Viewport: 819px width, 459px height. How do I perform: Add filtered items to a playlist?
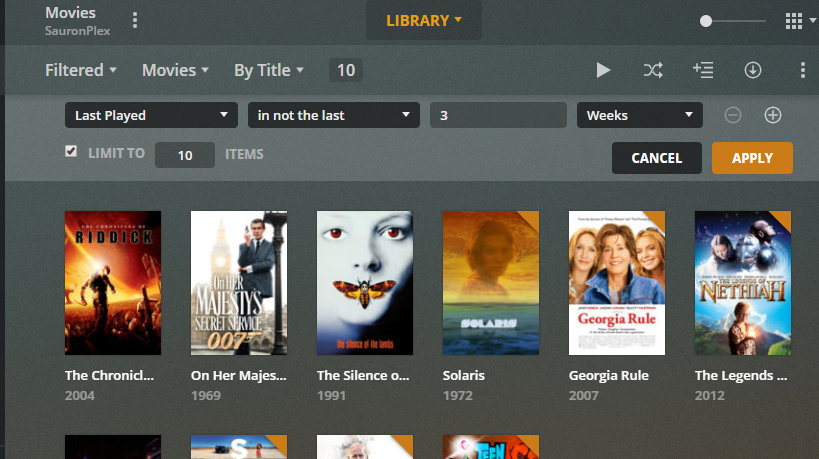click(x=703, y=70)
